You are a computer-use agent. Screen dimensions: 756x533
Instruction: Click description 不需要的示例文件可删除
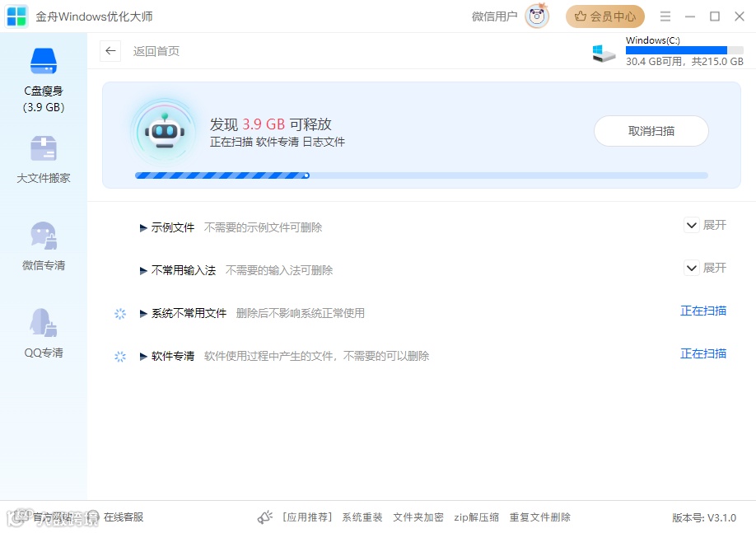pyautogui.click(x=263, y=227)
